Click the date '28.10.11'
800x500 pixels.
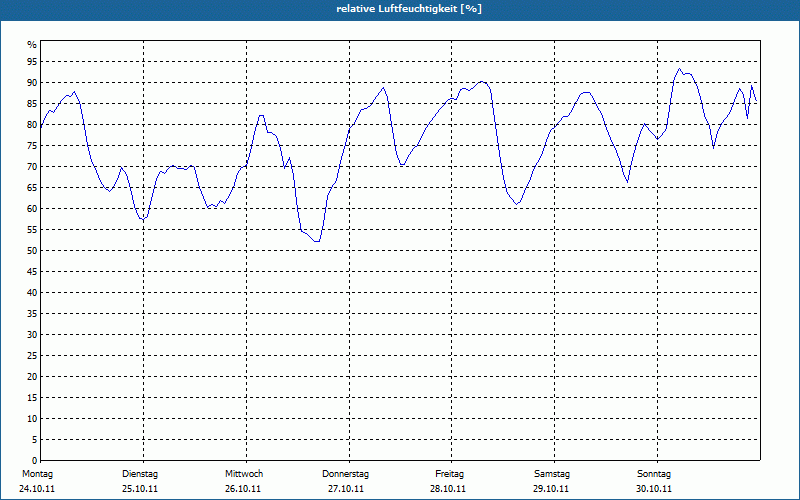coord(448,489)
